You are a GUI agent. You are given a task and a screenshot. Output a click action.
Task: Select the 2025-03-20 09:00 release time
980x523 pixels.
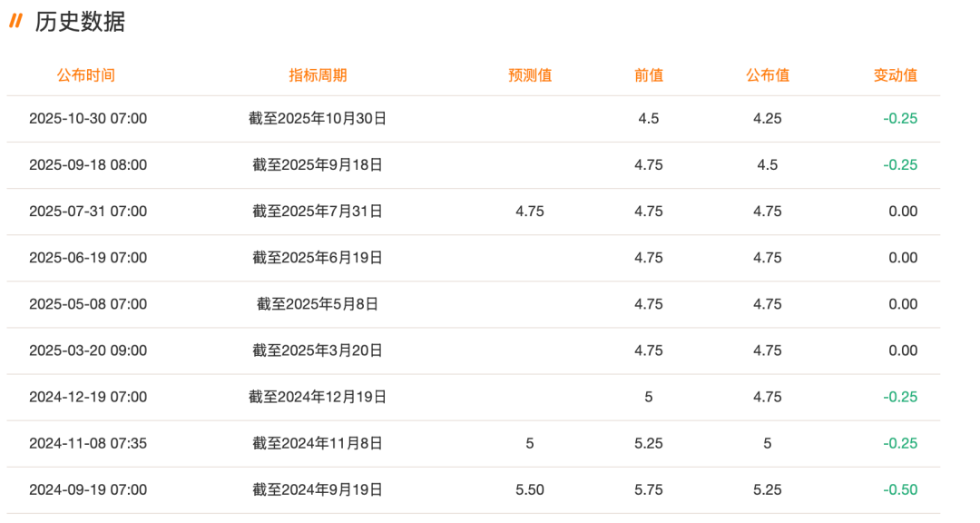click(88, 350)
